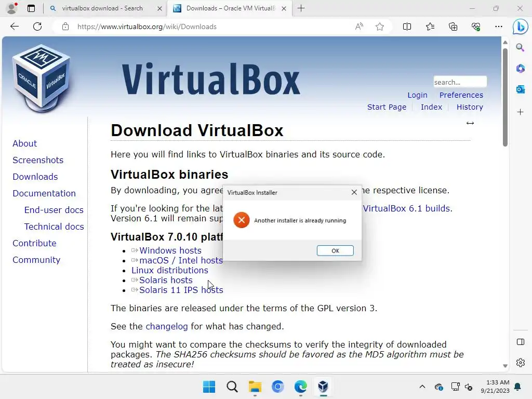
Task: Click the VirtualBox cube logo
Action: tap(41, 79)
